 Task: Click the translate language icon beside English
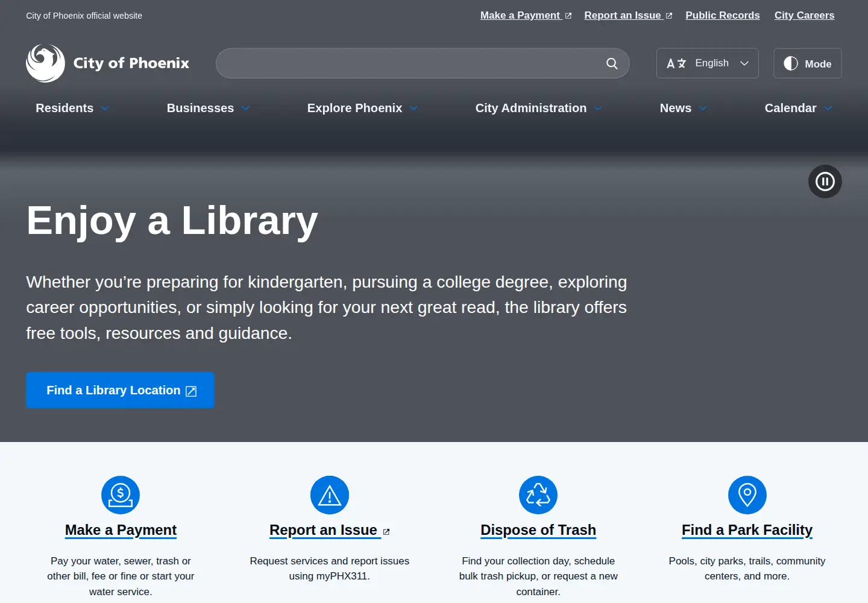[x=676, y=63]
